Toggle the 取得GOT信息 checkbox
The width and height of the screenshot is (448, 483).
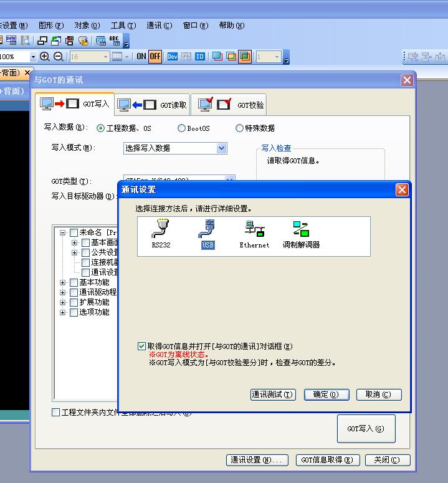(x=142, y=347)
